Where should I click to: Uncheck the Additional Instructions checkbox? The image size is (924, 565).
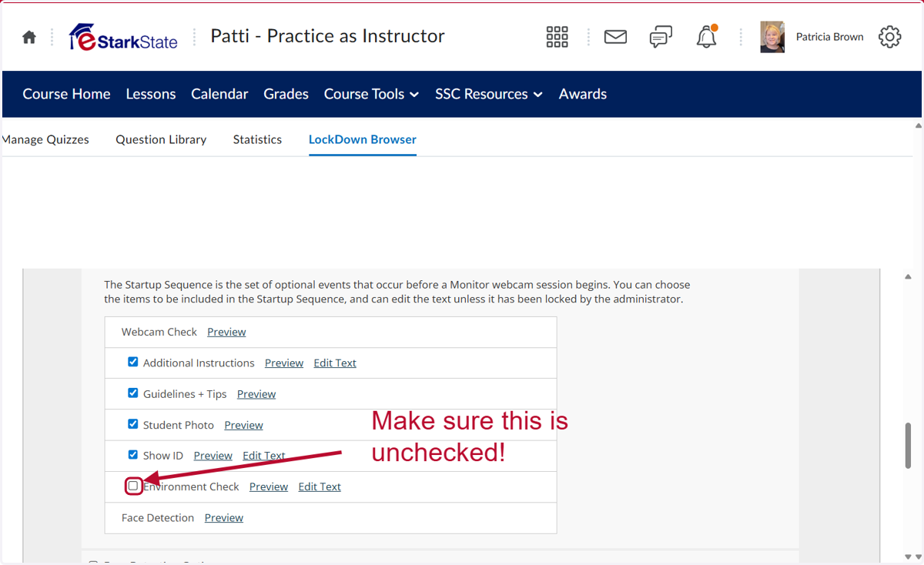(x=133, y=362)
